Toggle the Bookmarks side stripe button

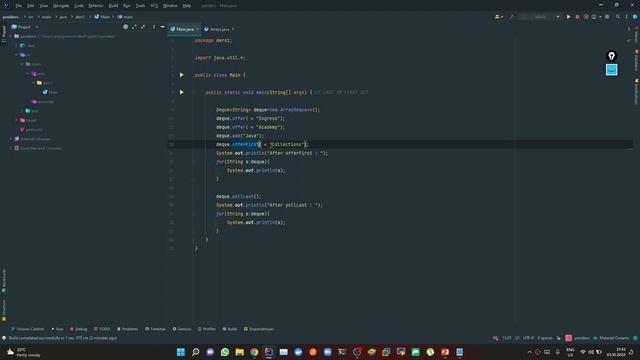(x=4, y=280)
